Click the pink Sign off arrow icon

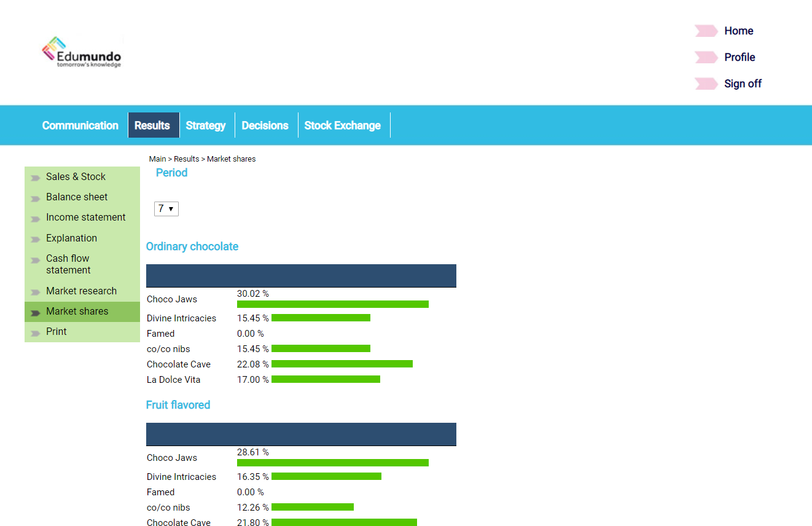705,84
